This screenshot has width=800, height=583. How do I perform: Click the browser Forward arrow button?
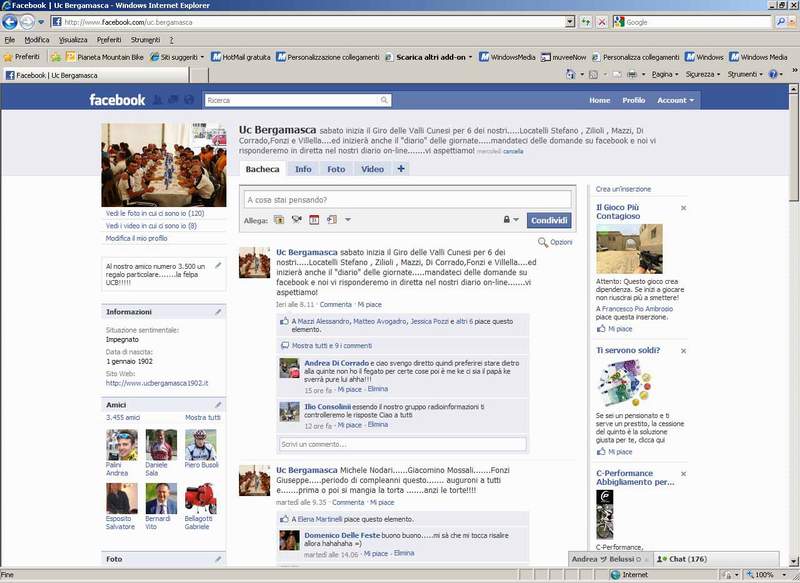click(27, 22)
